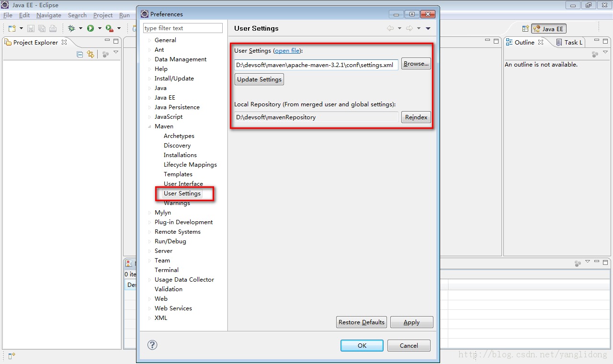This screenshot has width=613, height=364.
Task: Click Restore Defaults
Action: tap(362, 322)
